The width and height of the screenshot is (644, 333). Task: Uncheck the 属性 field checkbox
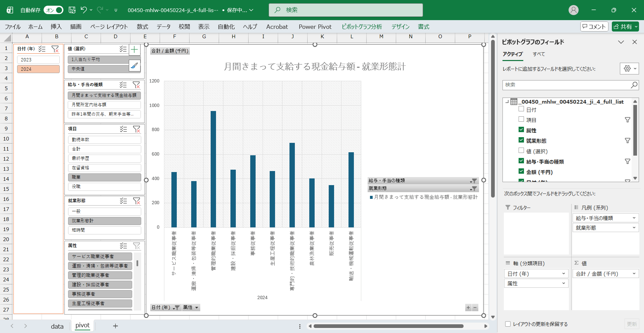(521, 130)
